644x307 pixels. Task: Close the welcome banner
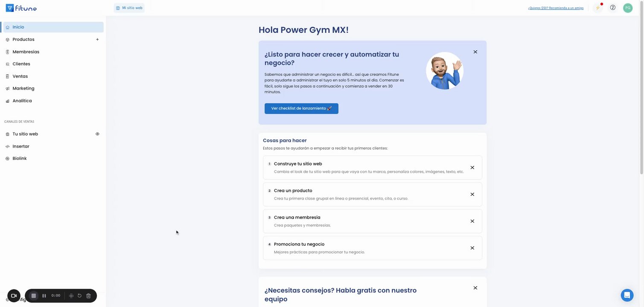[475, 52]
